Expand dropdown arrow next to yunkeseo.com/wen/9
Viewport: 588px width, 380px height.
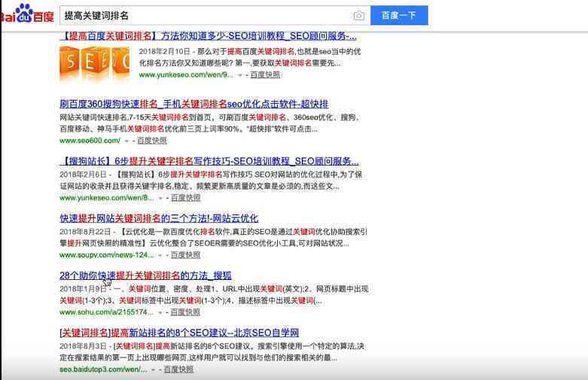[x=240, y=75]
